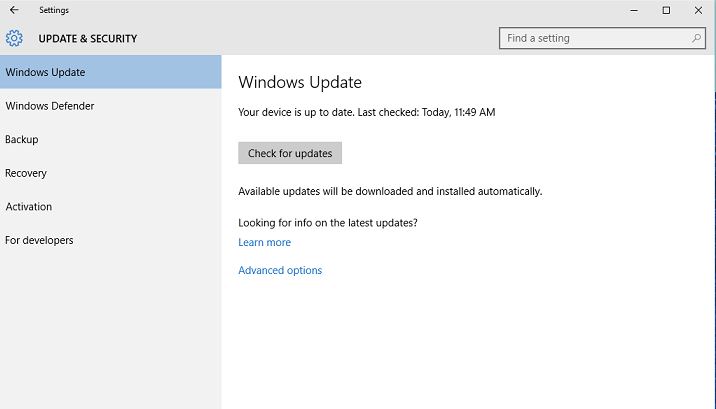Click the Settings gear icon

click(14, 38)
